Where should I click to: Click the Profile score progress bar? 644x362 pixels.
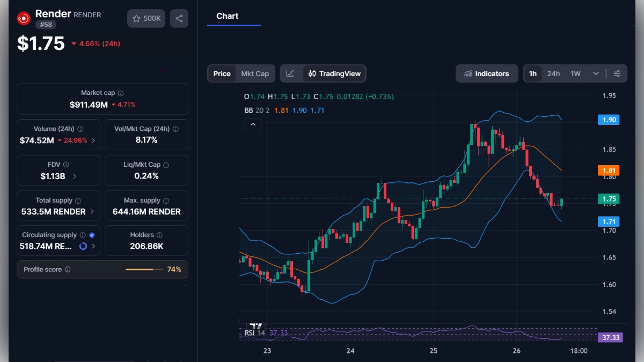[143, 269]
